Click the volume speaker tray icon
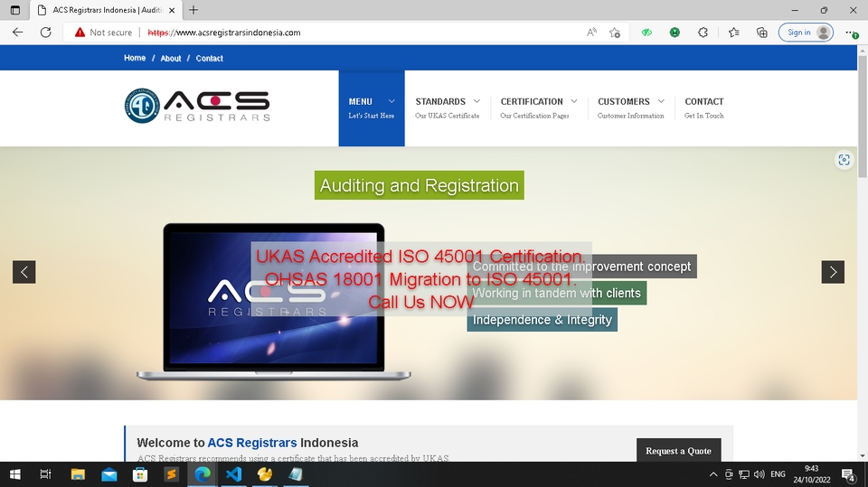The width and height of the screenshot is (868, 487). tap(759, 474)
